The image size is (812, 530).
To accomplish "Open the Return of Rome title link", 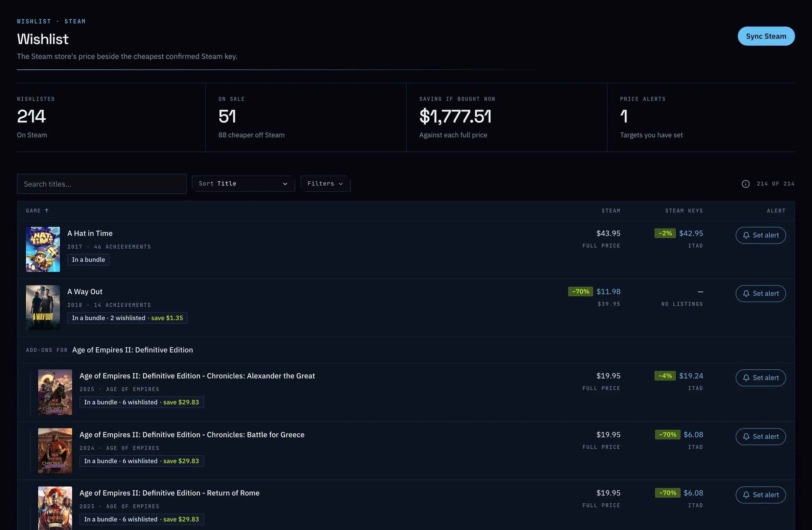I will pyautogui.click(x=169, y=493).
